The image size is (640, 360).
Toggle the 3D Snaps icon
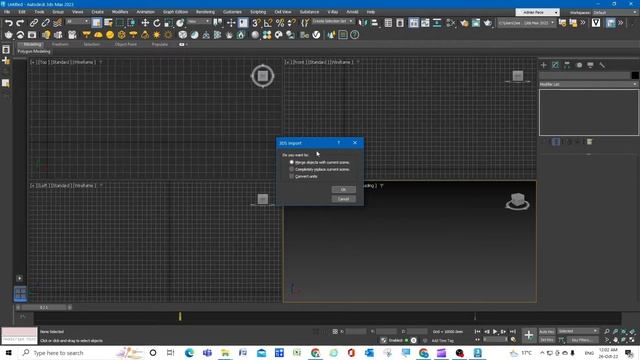pyautogui.click(x=256, y=23)
